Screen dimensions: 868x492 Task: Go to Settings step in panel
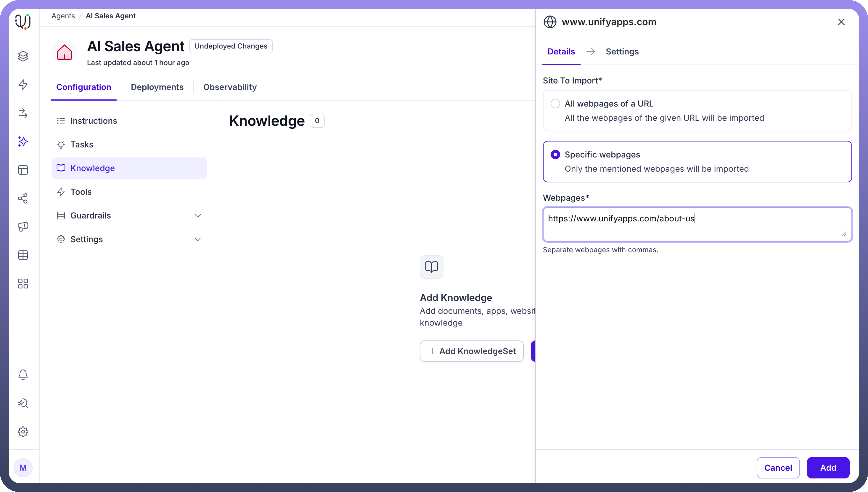point(622,52)
